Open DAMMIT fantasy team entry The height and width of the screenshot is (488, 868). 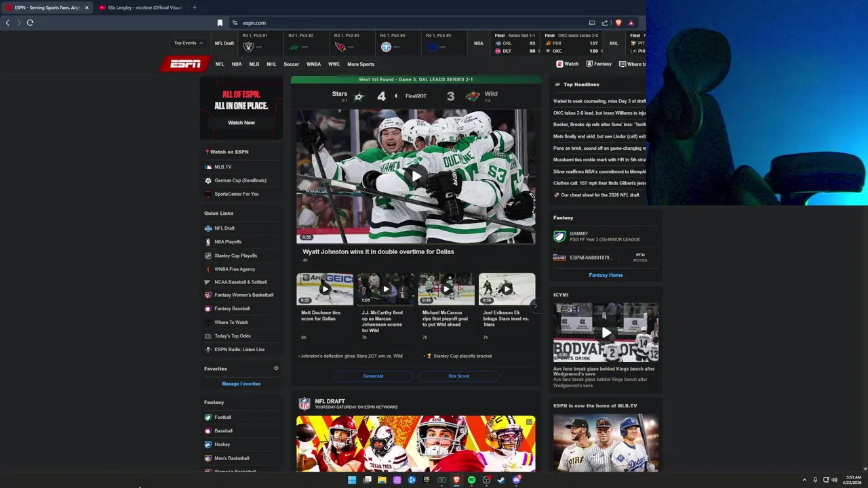pyautogui.click(x=605, y=237)
